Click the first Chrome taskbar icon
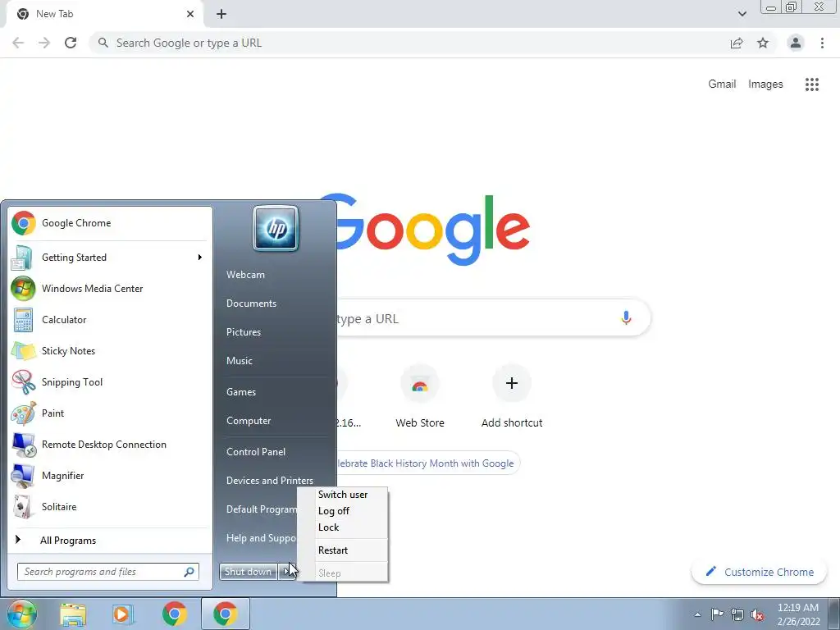Viewport: 840px width, 630px height. [174, 614]
